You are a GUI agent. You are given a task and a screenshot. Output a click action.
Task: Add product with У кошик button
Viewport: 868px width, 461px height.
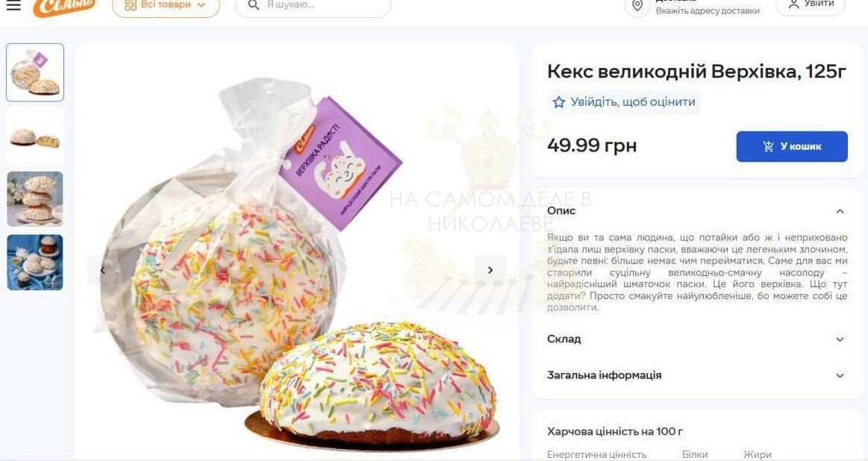coord(792,147)
